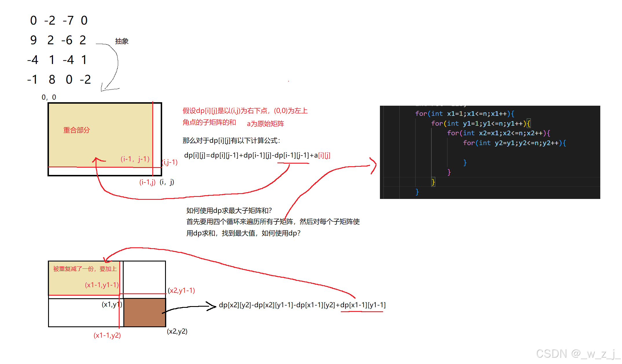Click the red (i-1, j-1) label

(135, 159)
